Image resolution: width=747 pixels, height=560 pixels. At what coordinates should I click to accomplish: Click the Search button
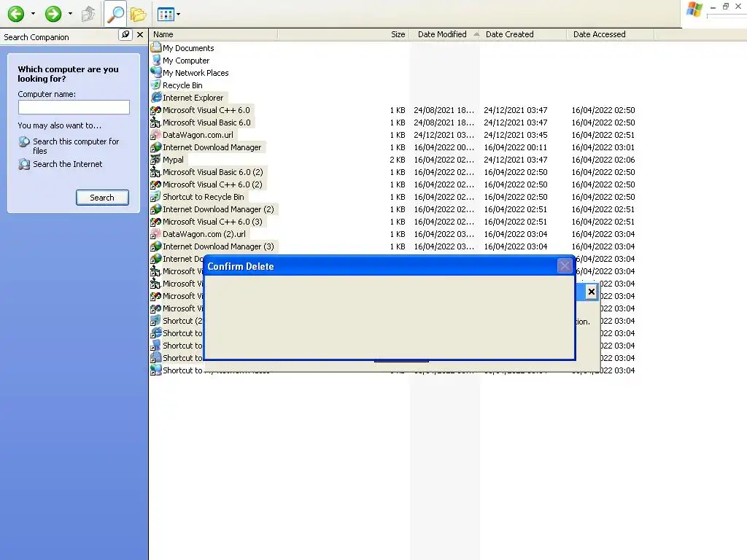[102, 197]
